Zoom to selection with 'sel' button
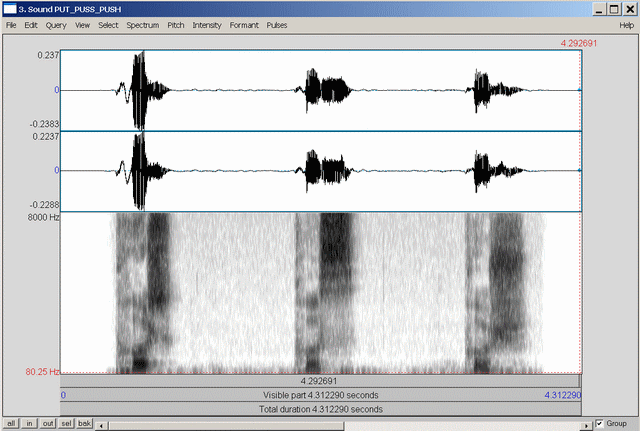Image resolution: width=640 pixels, height=431 pixels. point(67,424)
